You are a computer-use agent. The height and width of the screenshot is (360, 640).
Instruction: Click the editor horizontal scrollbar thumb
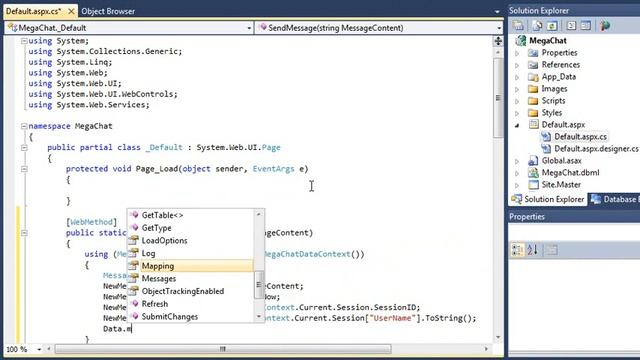[223, 349]
